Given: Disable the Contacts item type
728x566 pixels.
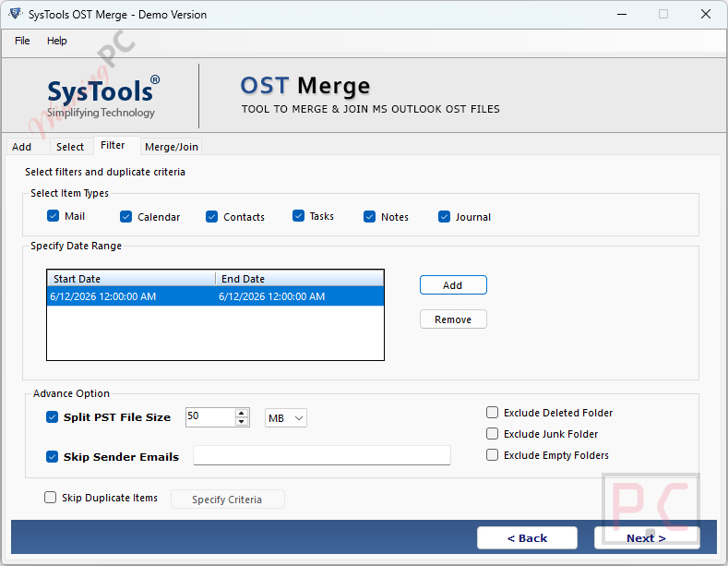Looking at the screenshot, I should click(x=211, y=217).
